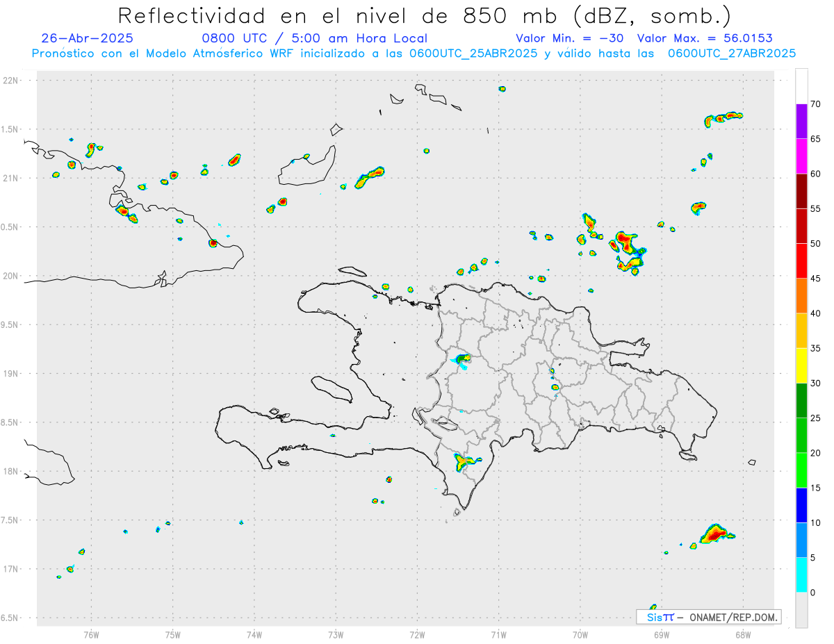Click the longitude label '70W'
Screen dimensions: 834x644
click(x=580, y=634)
